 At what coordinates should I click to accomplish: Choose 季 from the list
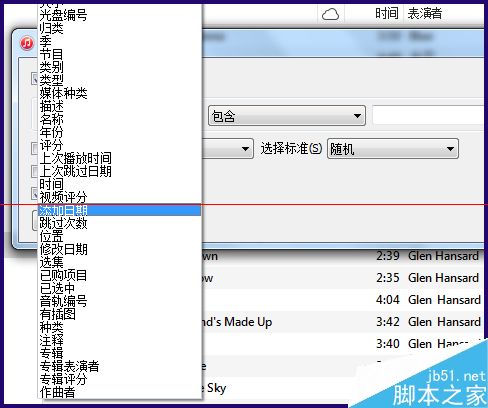120,41
